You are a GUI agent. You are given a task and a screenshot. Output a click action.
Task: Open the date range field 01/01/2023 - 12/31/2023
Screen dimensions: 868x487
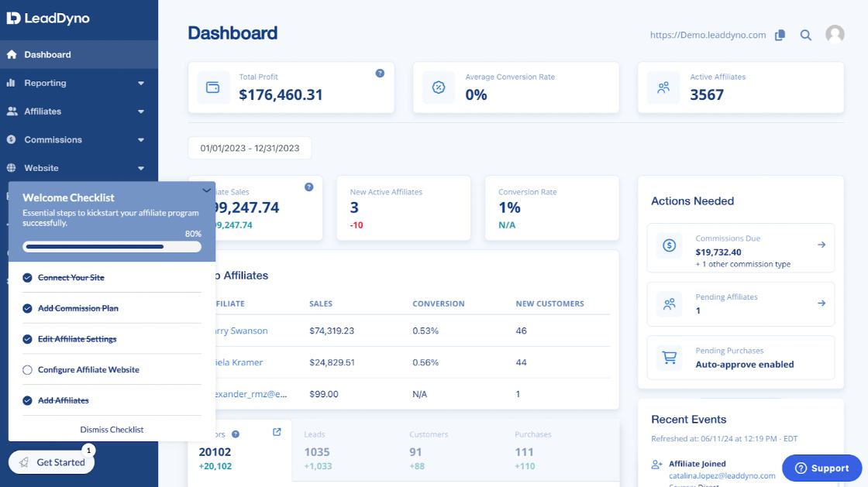click(x=248, y=147)
